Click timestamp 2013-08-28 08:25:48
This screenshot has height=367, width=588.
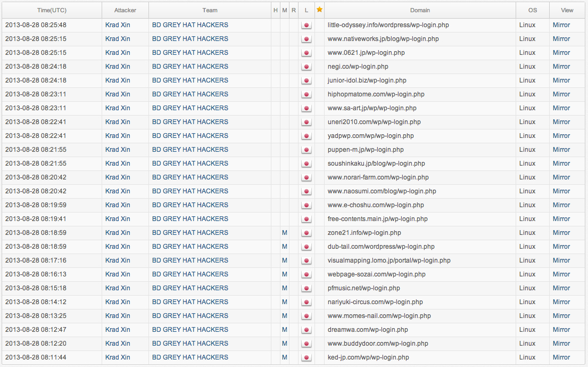coord(36,25)
